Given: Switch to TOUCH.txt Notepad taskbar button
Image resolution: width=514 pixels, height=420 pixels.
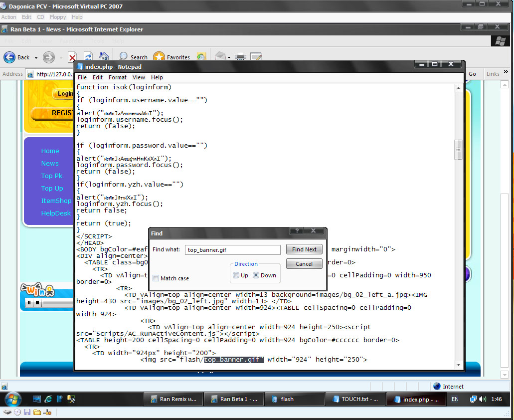Looking at the screenshot, I should [354, 399].
